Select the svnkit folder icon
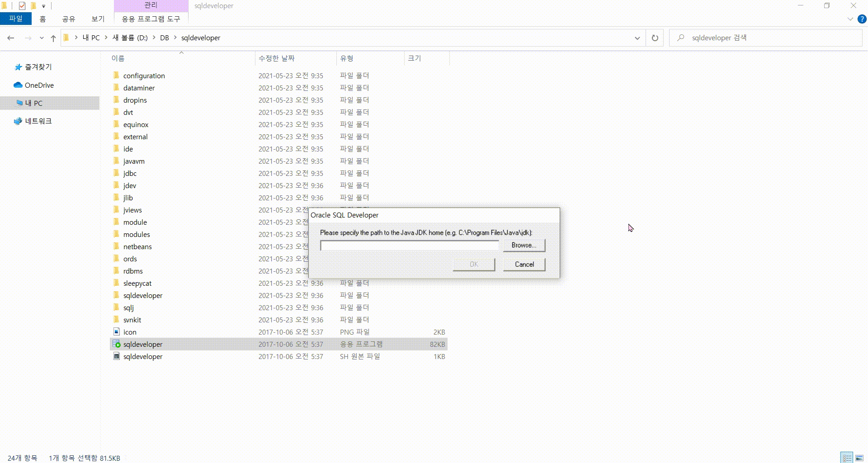 [117, 320]
